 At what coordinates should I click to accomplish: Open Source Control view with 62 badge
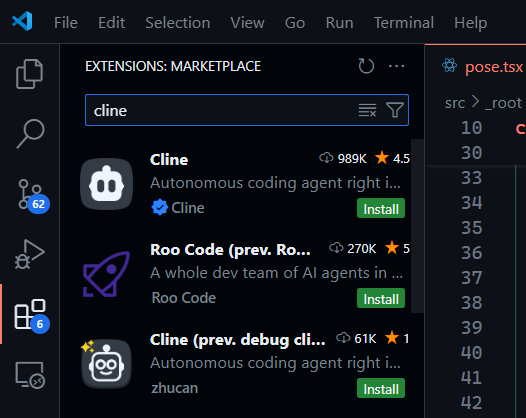tap(33, 196)
